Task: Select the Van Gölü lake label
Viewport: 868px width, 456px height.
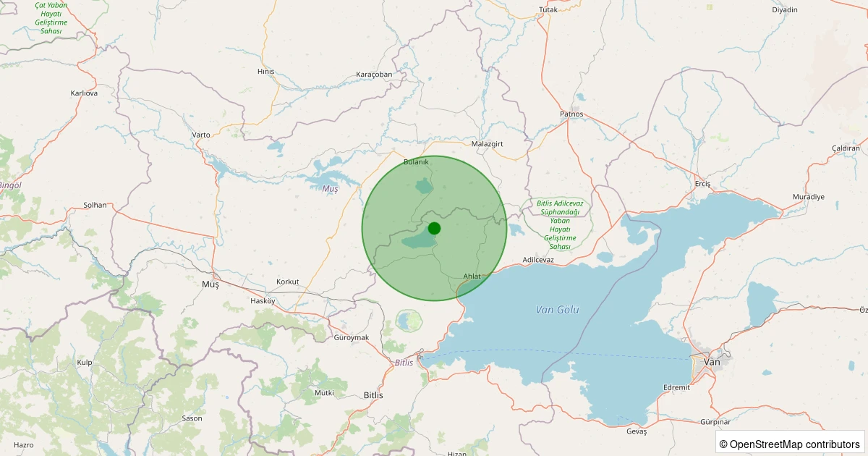Action: tap(557, 309)
